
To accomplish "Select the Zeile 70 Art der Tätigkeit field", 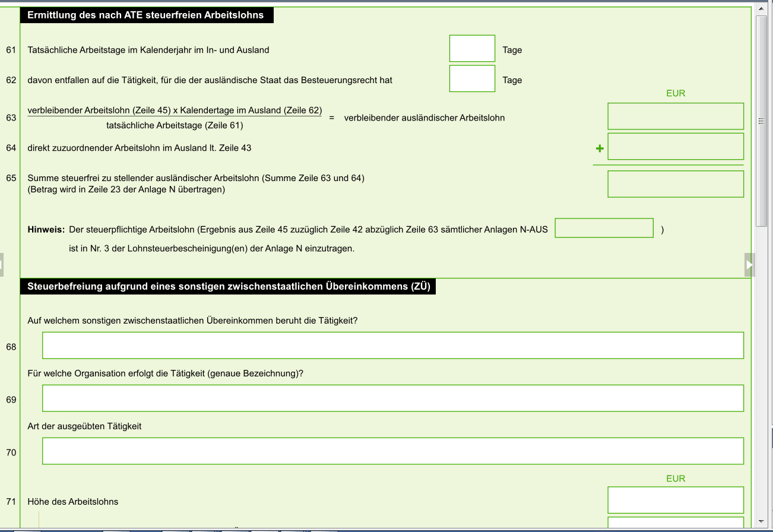I will (393, 451).
